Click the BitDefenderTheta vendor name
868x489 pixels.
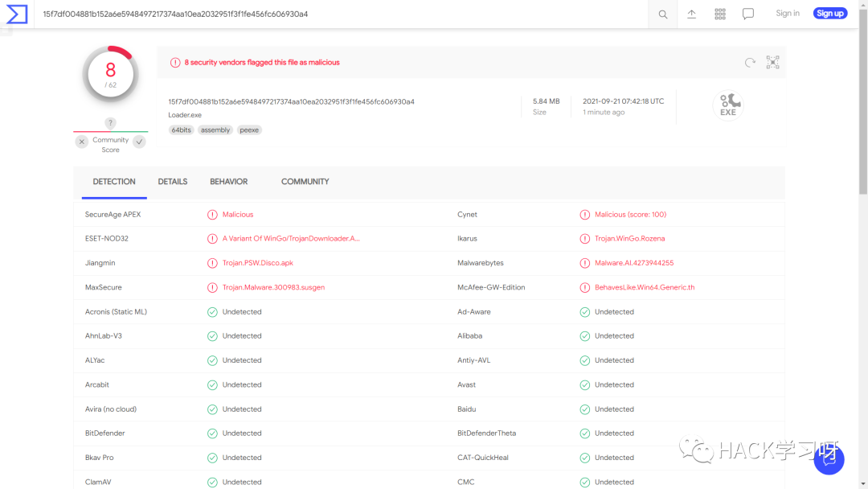pyautogui.click(x=486, y=433)
